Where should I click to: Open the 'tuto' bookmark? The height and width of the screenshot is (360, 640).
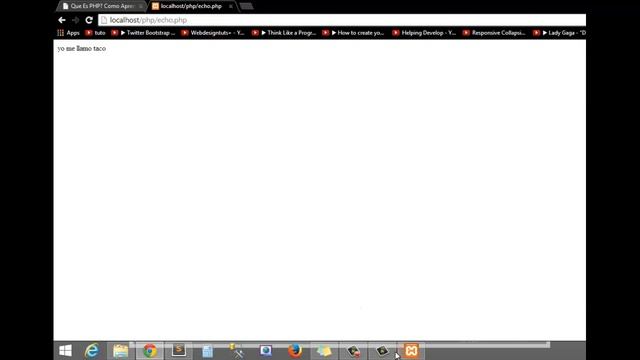[95, 33]
